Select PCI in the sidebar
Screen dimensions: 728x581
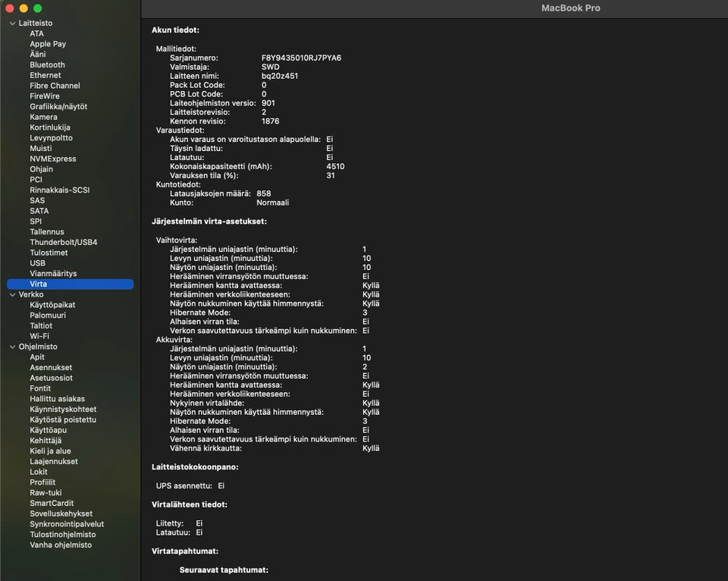tap(36, 180)
